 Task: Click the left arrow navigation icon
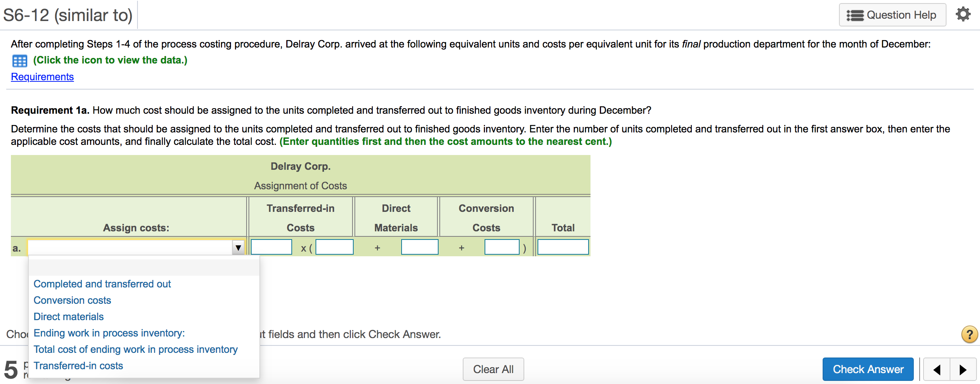click(x=936, y=369)
